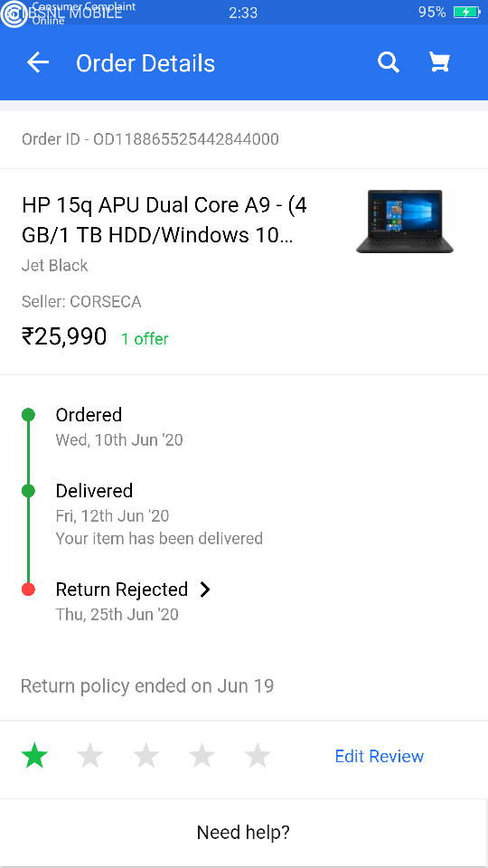This screenshot has width=488, height=868.
Task: View the HP laptop product thumbnail
Action: pos(405,222)
